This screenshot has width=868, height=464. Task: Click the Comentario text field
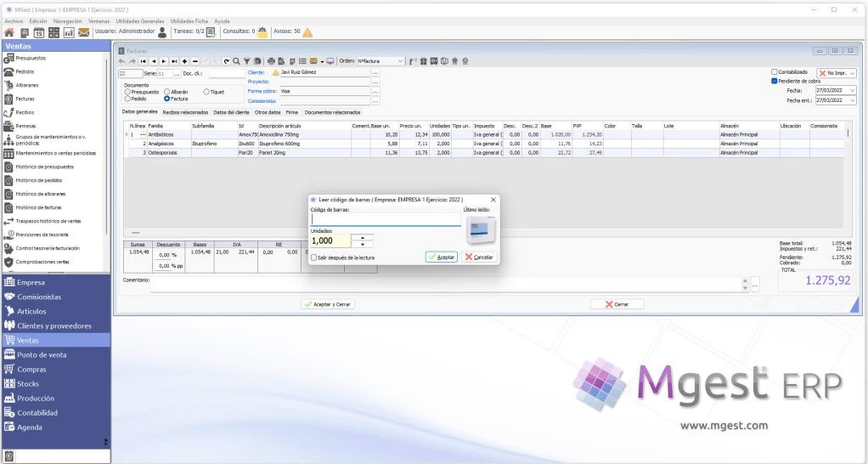(446, 285)
